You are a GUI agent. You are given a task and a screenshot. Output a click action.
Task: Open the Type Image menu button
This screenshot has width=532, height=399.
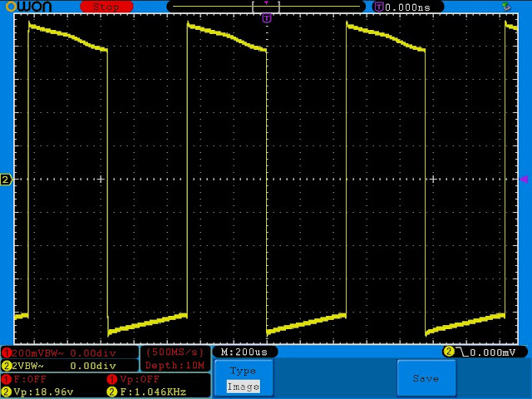click(x=244, y=378)
